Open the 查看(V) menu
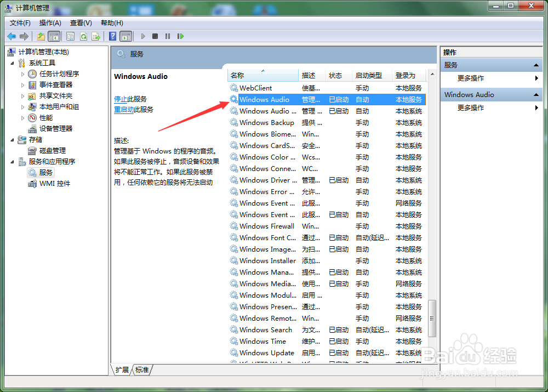This screenshot has height=392, width=548. click(x=81, y=23)
